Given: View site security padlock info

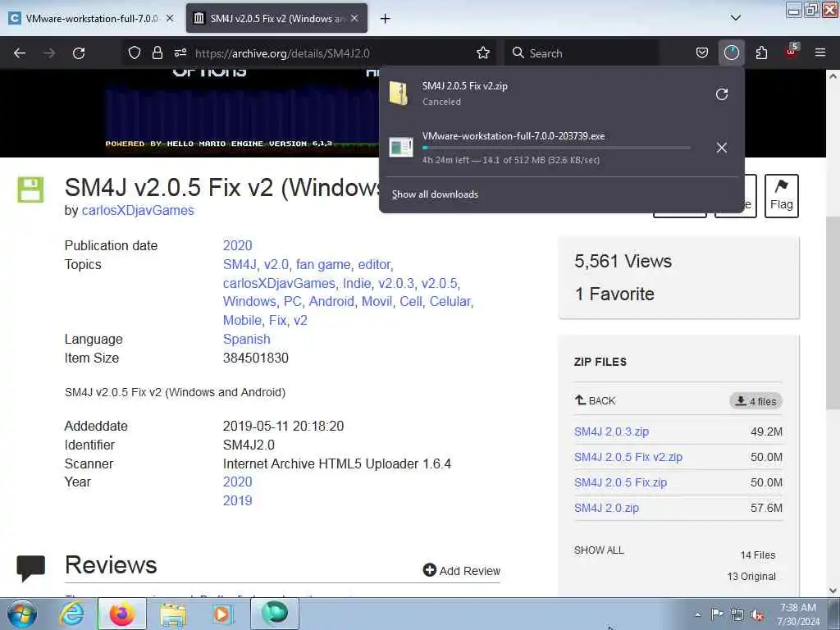Looking at the screenshot, I should click(157, 52).
